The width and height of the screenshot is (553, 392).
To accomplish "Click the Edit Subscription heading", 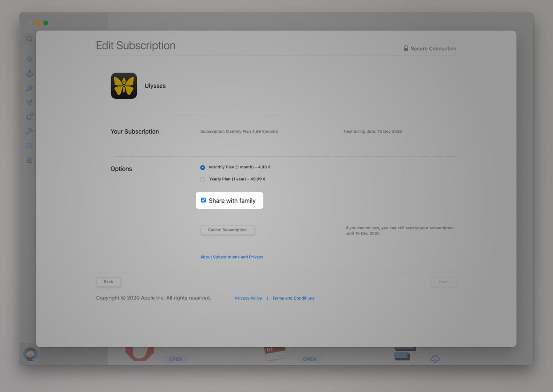I will click(x=136, y=46).
